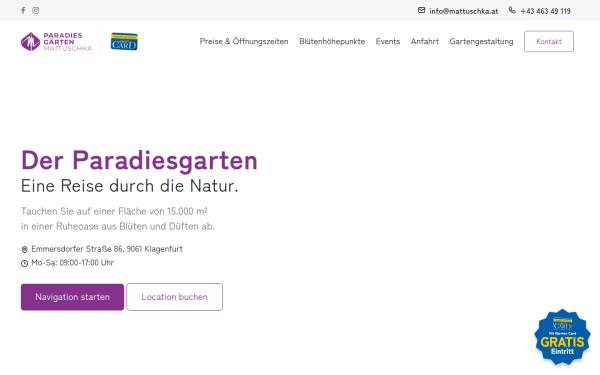This screenshot has width=600, height=375.
Task: Open the Events menu item
Action: click(x=388, y=41)
